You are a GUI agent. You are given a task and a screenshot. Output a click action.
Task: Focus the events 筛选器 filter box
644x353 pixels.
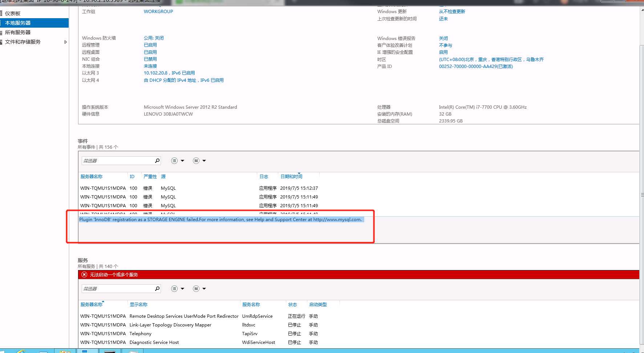(118, 161)
